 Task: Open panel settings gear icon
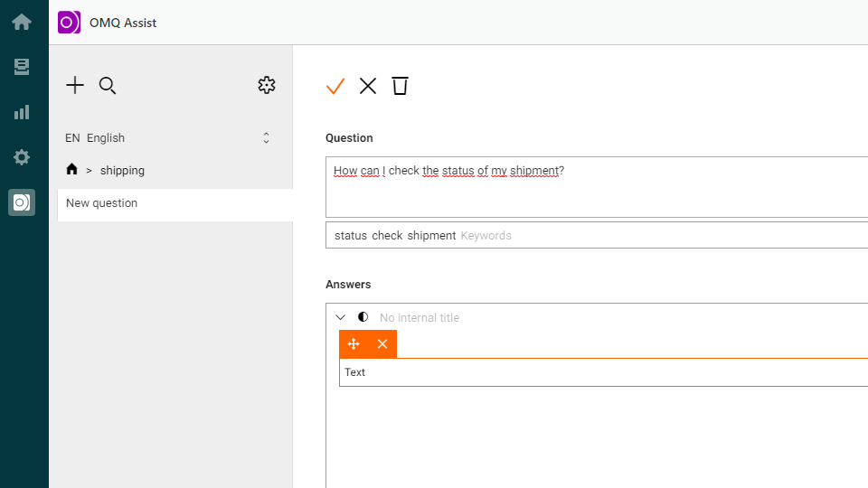266,85
